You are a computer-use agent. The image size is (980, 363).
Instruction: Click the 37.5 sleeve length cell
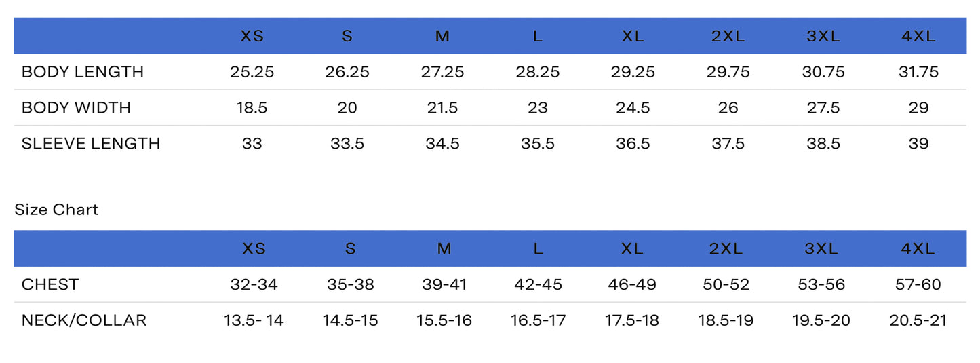[x=728, y=144]
